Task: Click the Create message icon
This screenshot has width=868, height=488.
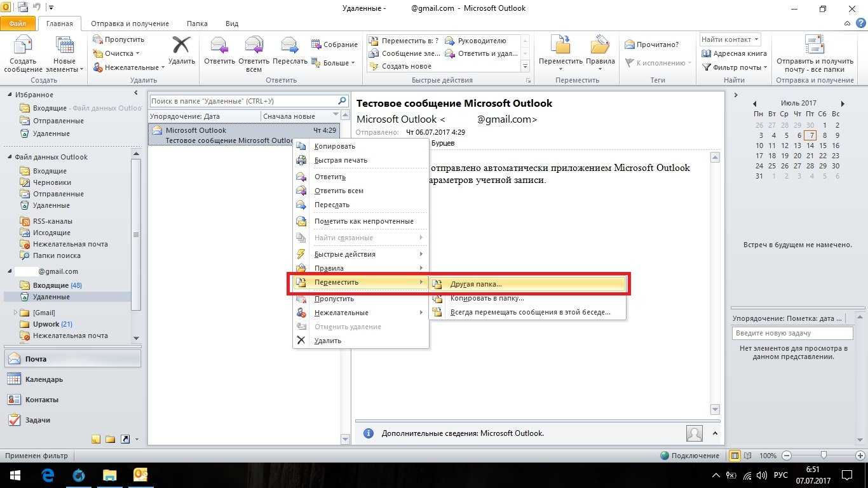Action: (23, 46)
